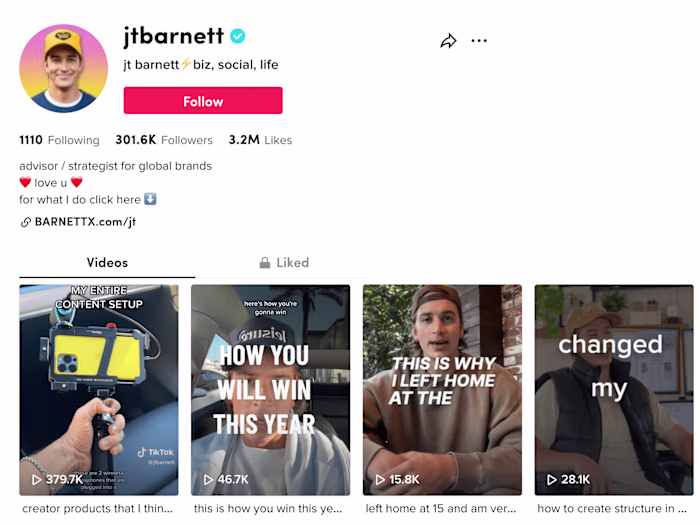Open the three-dot more options menu
The width and height of the screenshot is (700, 525).
479,41
